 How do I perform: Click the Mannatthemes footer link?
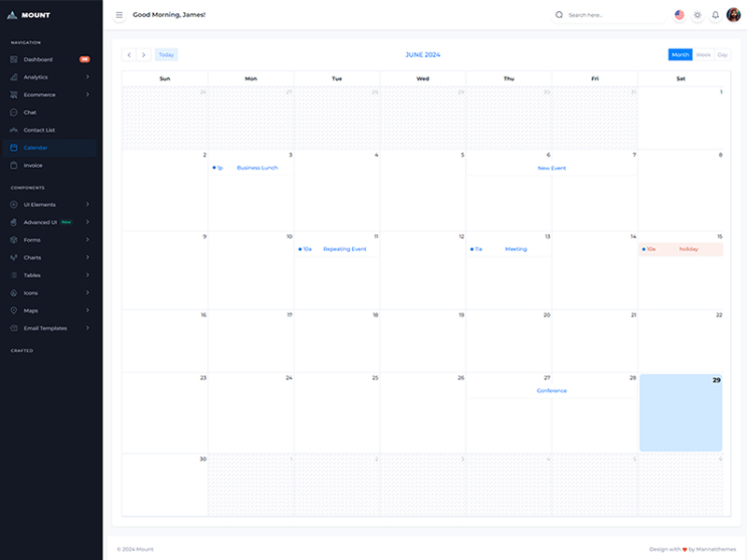click(x=716, y=549)
